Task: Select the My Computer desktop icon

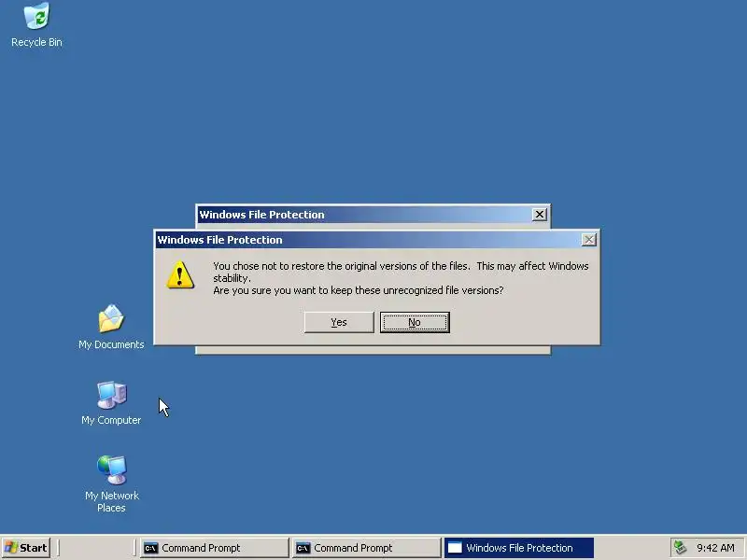Action: [111, 403]
